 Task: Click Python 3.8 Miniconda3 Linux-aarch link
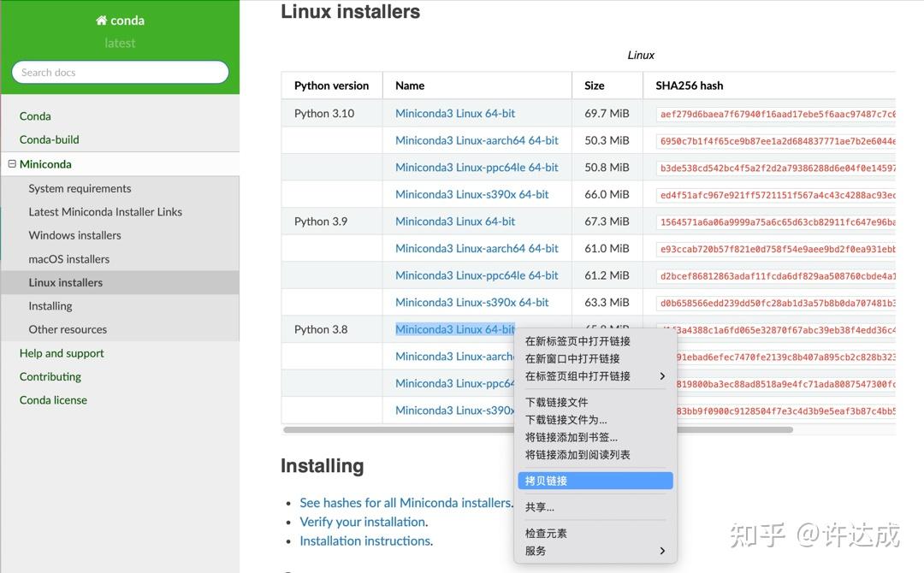tap(454, 357)
